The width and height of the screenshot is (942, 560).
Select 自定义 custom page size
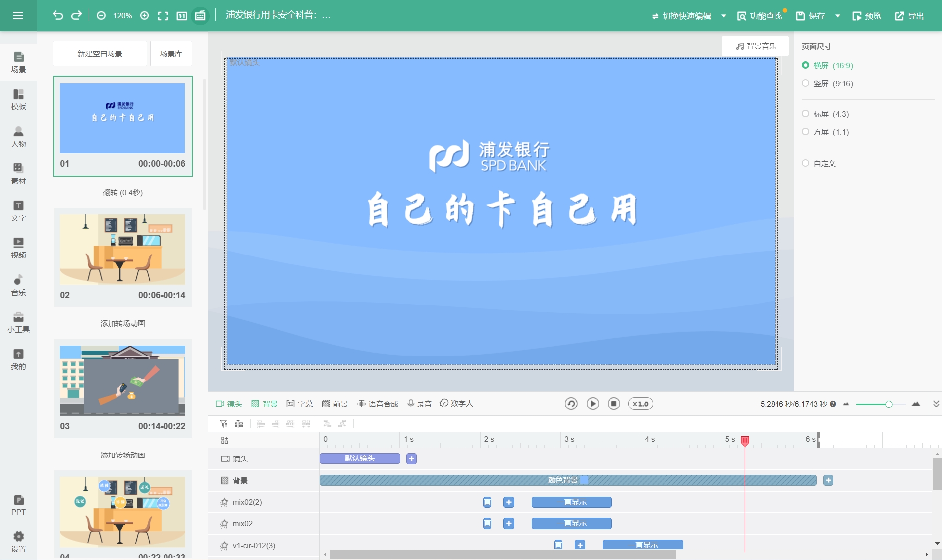click(819, 163)
